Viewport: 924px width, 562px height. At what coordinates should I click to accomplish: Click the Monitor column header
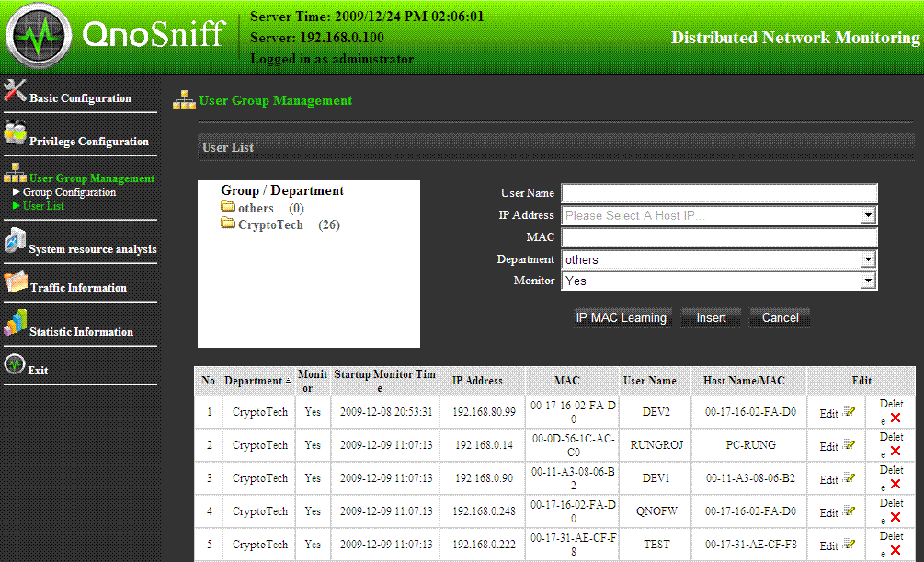313,381
